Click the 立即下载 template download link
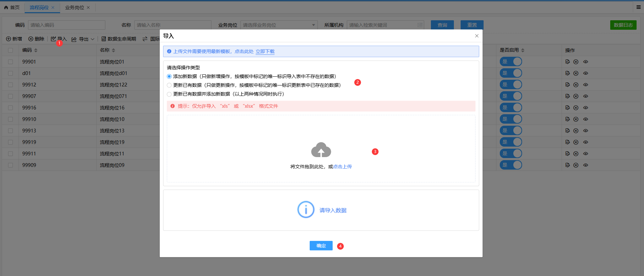This screenshot has width=644, height=276. 265,51
